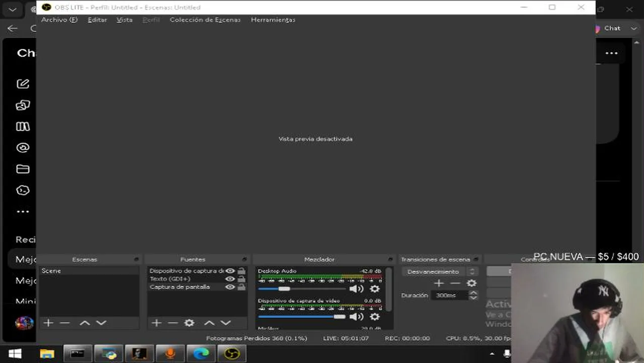Select the Texto (GDI+) source row
Image resolution: width=644 pixels, height=363 pixels.
198,279
